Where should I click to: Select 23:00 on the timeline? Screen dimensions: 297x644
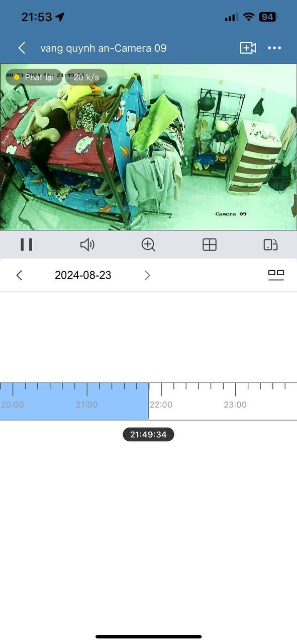pos(235,405)
